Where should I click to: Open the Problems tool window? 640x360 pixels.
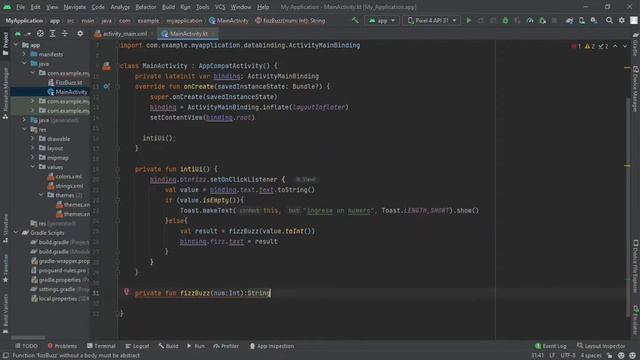coord(62,346)
